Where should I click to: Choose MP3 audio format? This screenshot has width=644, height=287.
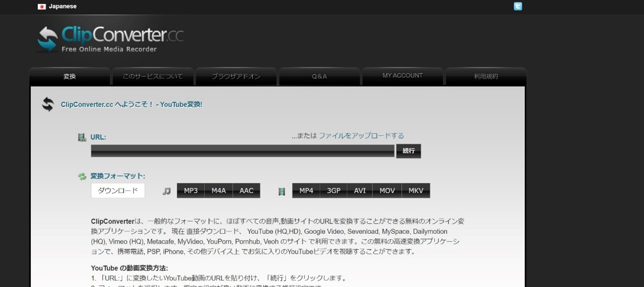click(x=191, y=191)
